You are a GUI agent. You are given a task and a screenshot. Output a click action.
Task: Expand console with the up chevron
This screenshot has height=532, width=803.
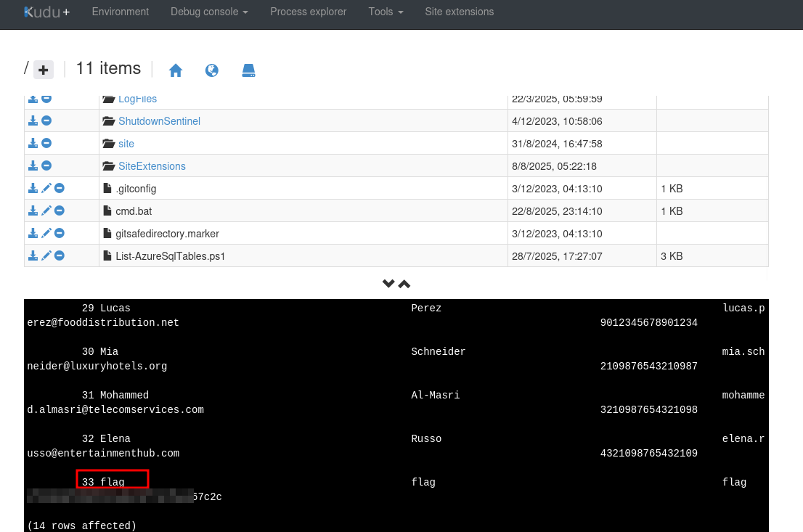(x=404, y=284)
